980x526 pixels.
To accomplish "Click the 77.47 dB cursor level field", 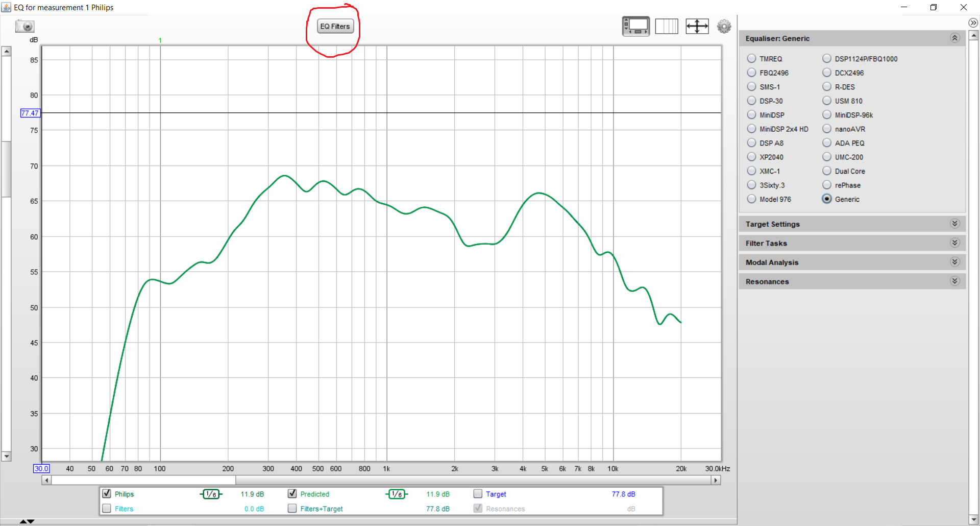I will (30, 113).
